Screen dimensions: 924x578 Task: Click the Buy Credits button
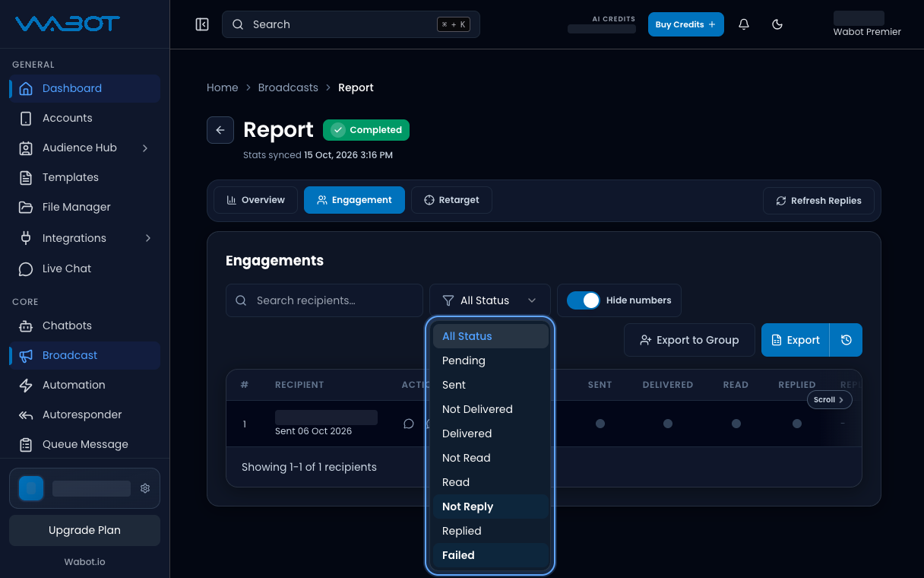[x=685, y=24]
